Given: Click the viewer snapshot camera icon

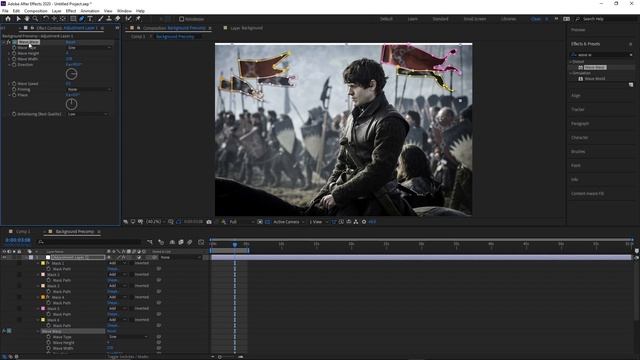Looking at the screenshot, I should (x=209, y=222).
